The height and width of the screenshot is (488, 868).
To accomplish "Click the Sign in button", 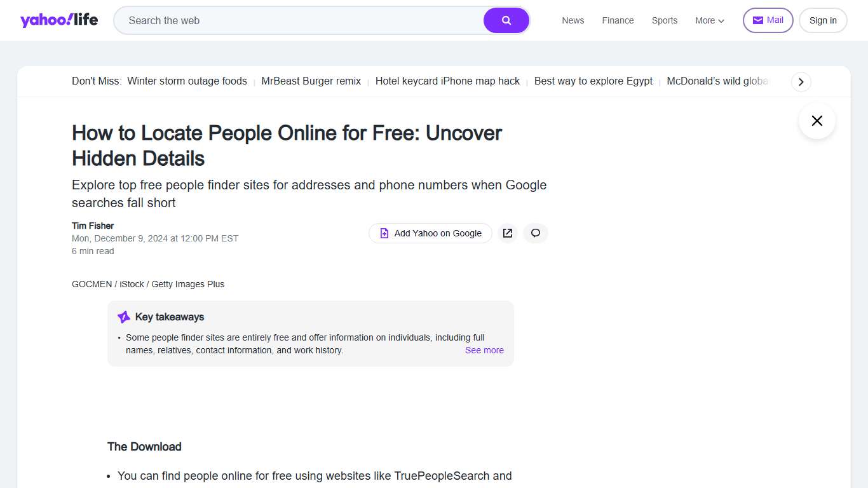I will [823, 20].
